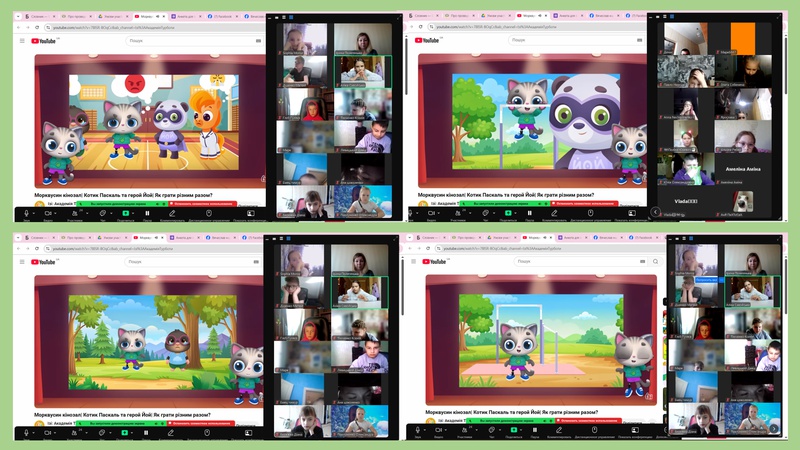Select the YouTube browser tab in bottom-left screenshot
Screen dimensions: 800x450
(x=148, y=237)
